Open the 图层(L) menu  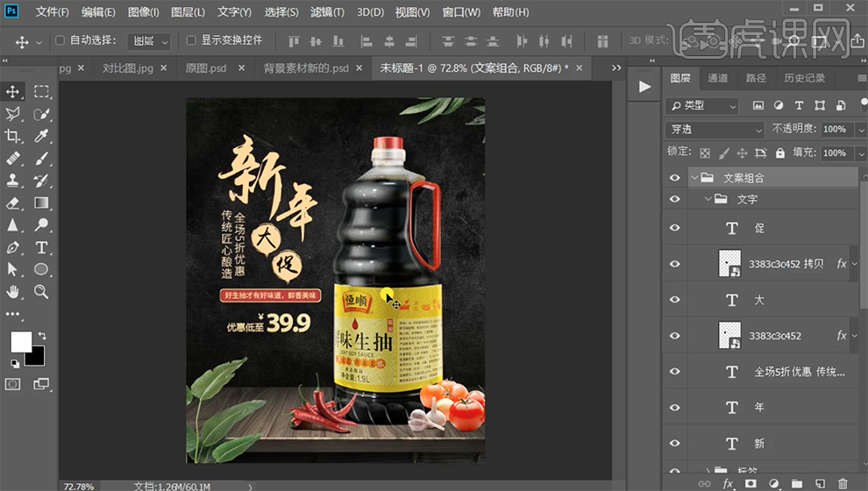pyautogui.click(x=188, y=11)
